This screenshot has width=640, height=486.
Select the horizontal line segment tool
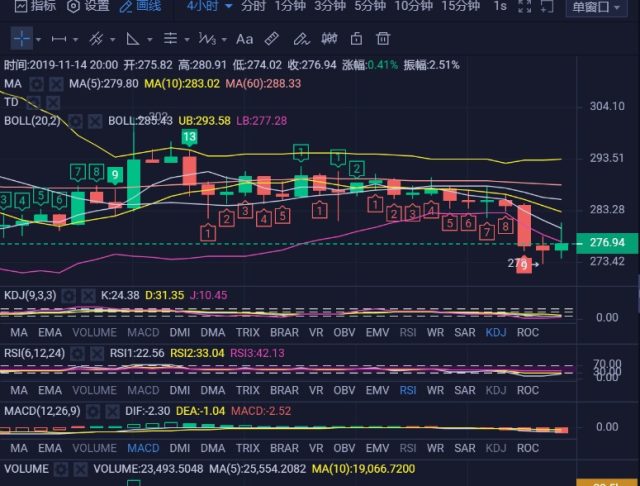pyautogui.click(x=59, y=39)
